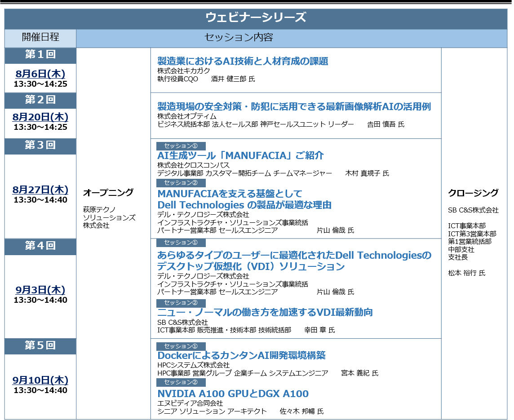The image size is (514, 420).
Task: Select the 第5回 round label
Action: [40, 345]
